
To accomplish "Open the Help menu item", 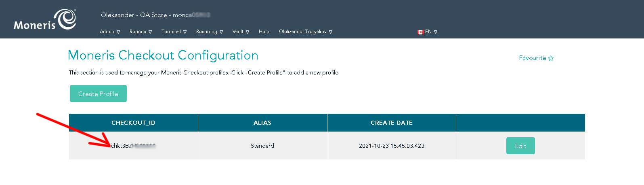I will (264, 32).
